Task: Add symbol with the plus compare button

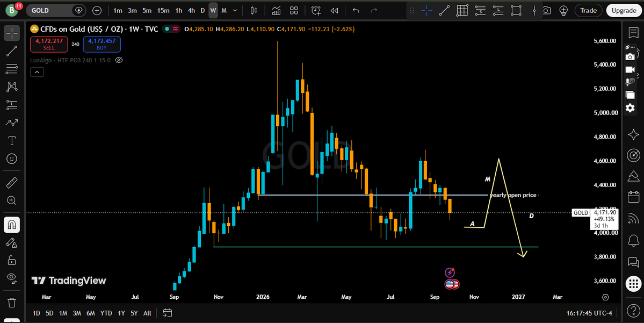Action: tap(97, 10)
